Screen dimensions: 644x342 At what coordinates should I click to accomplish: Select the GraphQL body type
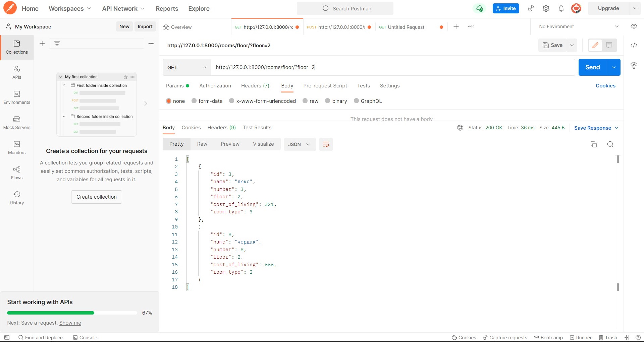tap(368, 101)
